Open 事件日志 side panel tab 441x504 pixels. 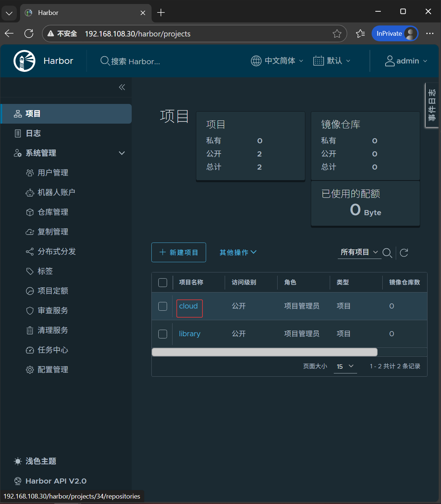pos(432,105)
